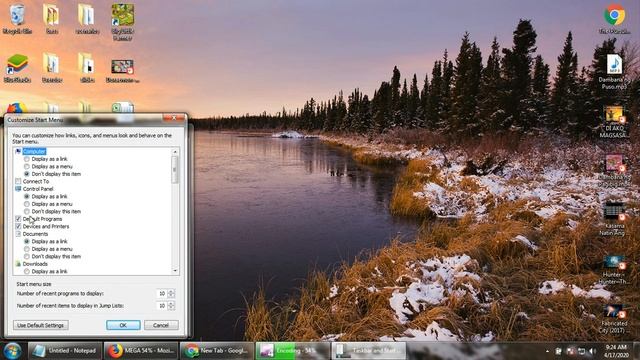Click the recent programs number field
The height and width of the screenshot is (360, 640).
(162, 293)
